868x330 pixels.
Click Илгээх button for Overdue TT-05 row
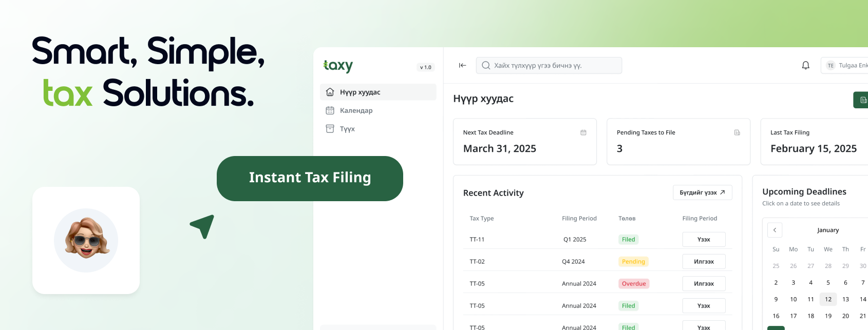coord(704,284)
